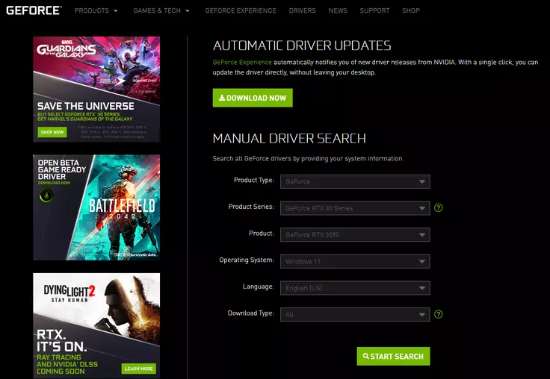Open the Operating System dropdown

point(355,261)
